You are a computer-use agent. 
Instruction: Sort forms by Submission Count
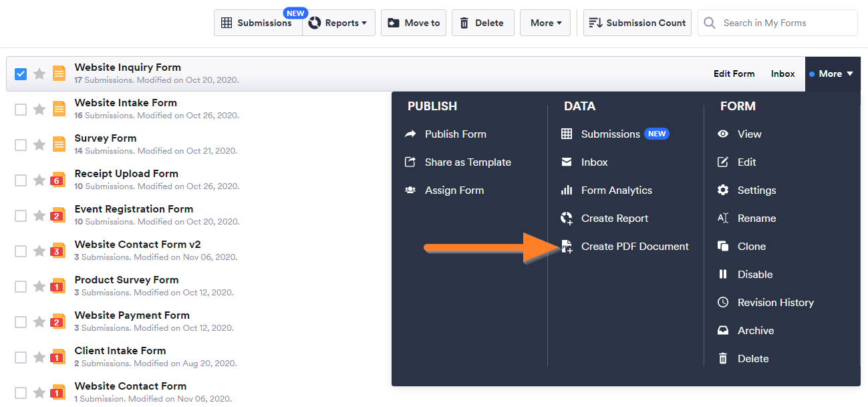[637, 23]
